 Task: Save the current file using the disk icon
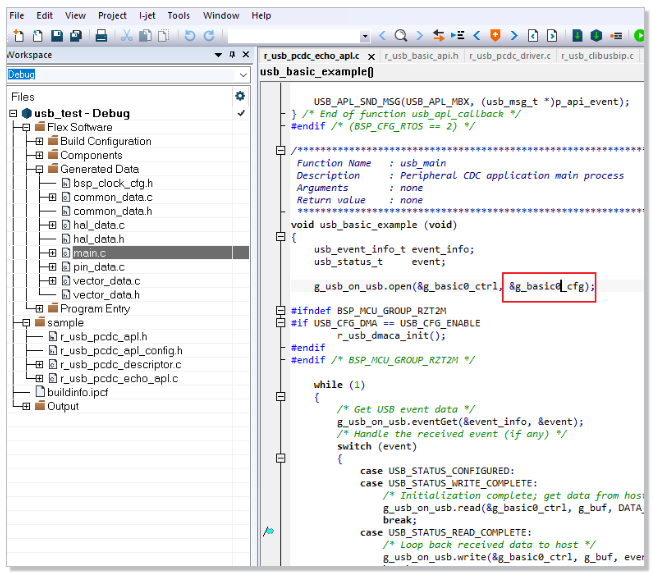coord(57,36)
